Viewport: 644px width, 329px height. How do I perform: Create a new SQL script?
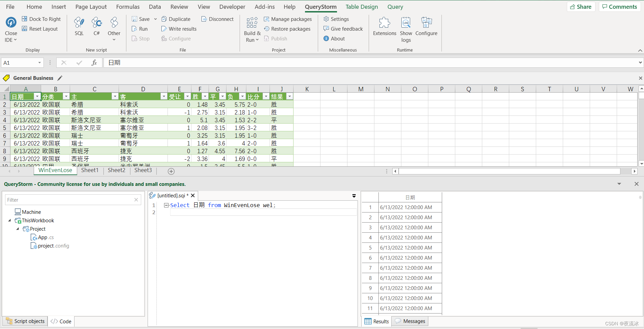79,26
